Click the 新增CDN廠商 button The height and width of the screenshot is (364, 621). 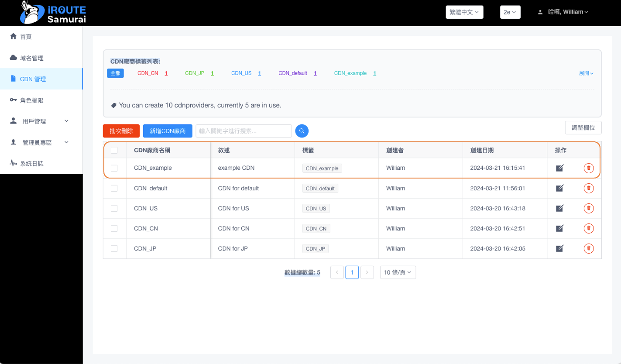pyautogui.click(x=168, y=131)
